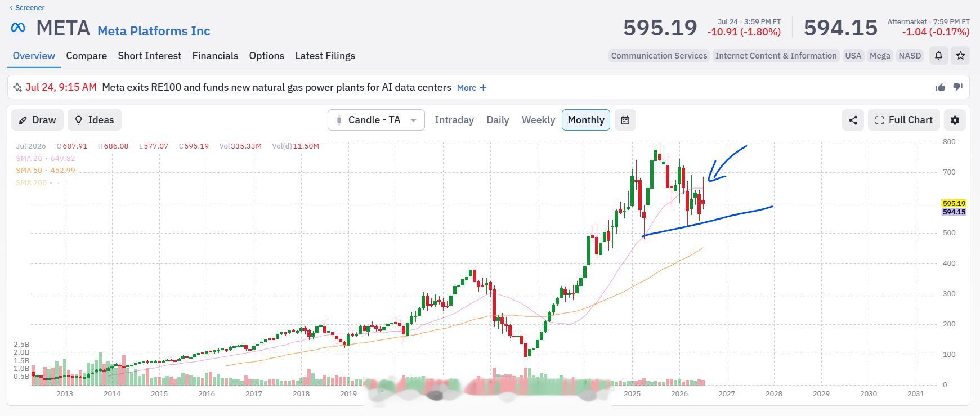The width and height of the screenshot is (980, 416).
Task: Click the notification bell icon
Action: tap(938, 56)
